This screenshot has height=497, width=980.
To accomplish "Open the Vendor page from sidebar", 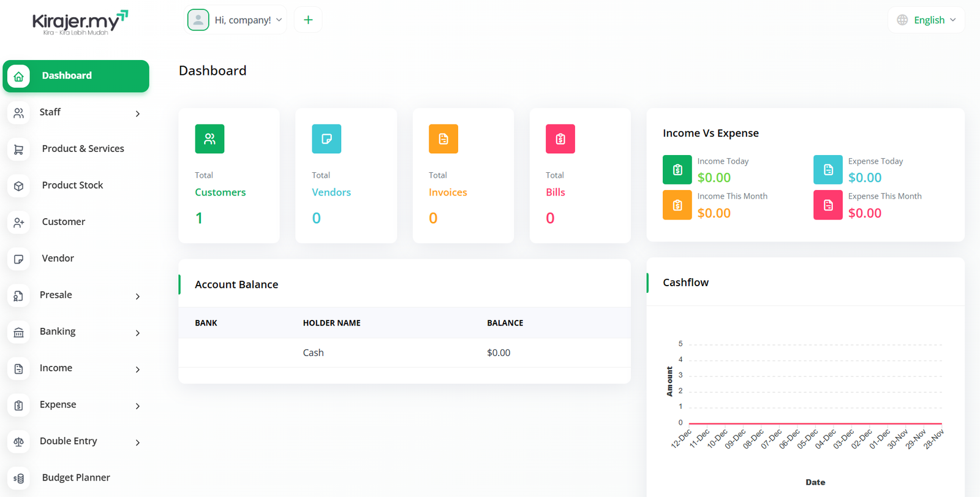I will (58, 259).
